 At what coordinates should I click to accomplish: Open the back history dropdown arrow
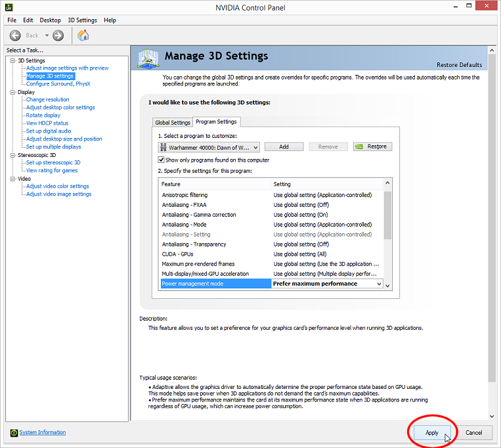click(47, 35)
